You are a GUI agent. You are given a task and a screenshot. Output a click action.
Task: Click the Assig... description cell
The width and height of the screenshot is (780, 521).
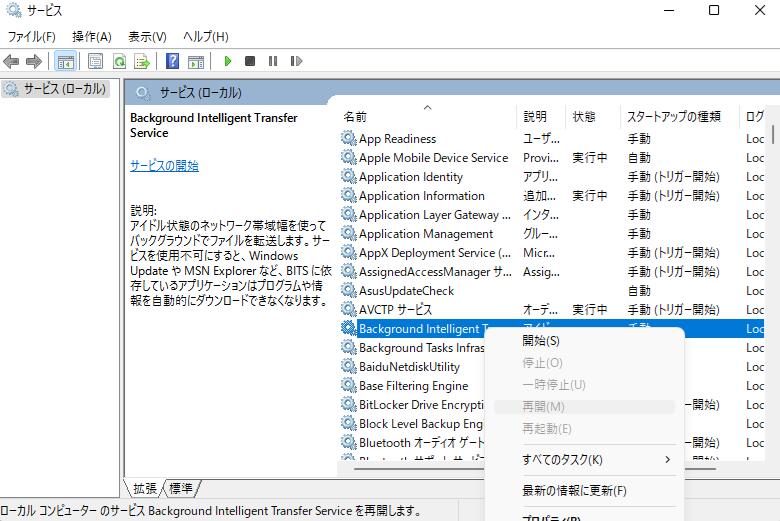tap(541, 272)
